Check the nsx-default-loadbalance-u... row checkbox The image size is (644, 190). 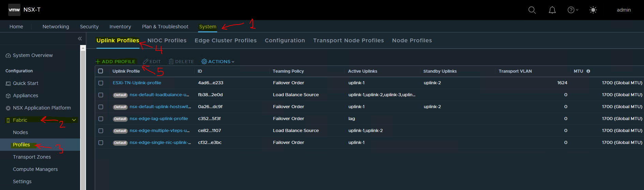[101, 95]
